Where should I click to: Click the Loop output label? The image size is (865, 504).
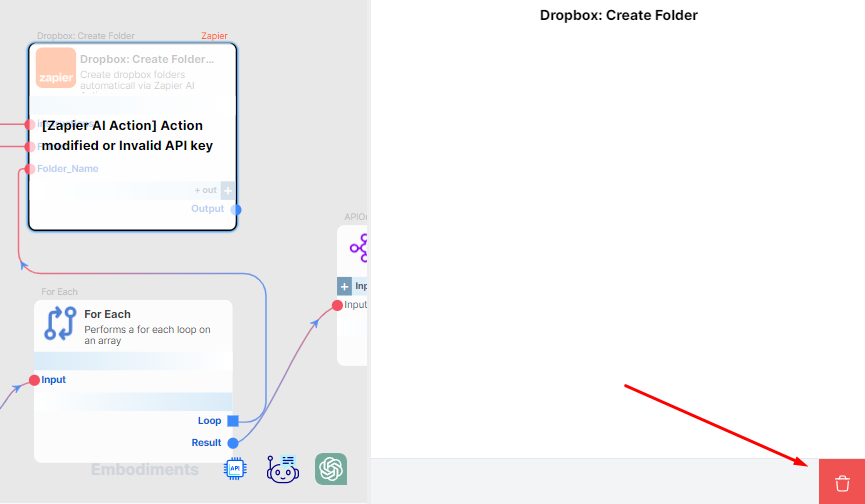(x=210, y=421)
